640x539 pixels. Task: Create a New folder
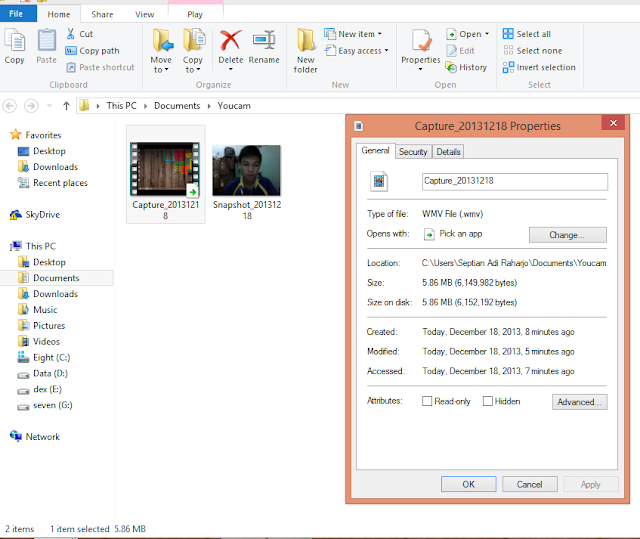[x=305, y=51]
